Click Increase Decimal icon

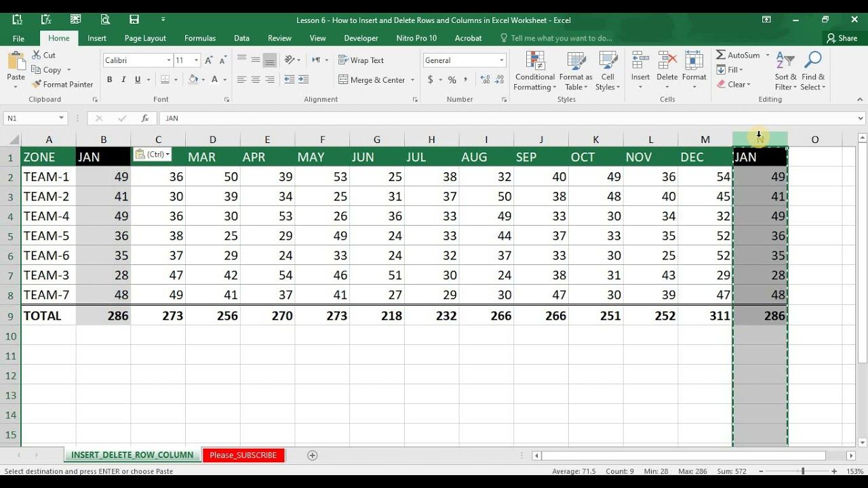[484, 79]
